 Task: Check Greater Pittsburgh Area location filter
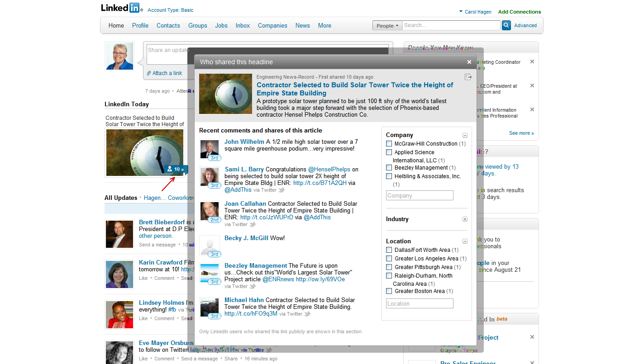click(389, 267)
